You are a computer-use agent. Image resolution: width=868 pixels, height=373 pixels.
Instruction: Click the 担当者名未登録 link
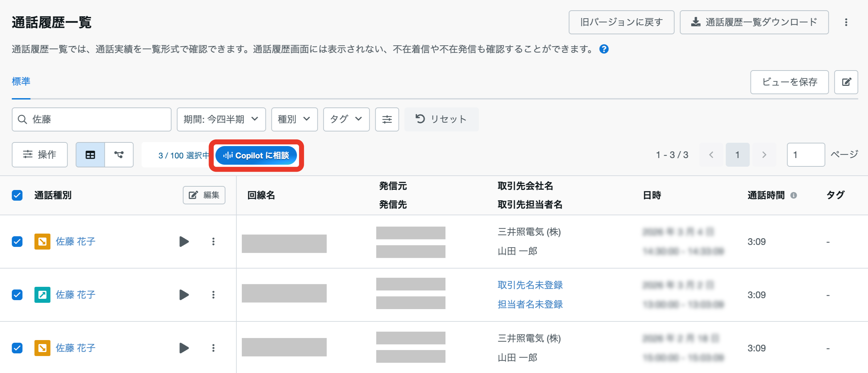pos(530,304)
